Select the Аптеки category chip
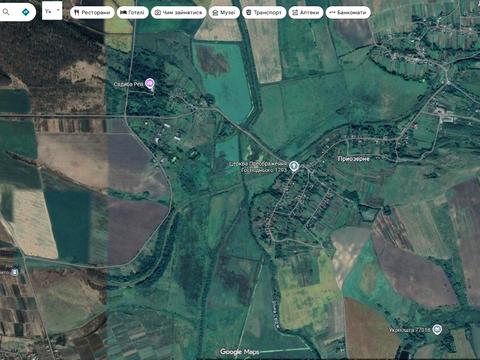Screen dimensions: 480x360 [306, 13]
